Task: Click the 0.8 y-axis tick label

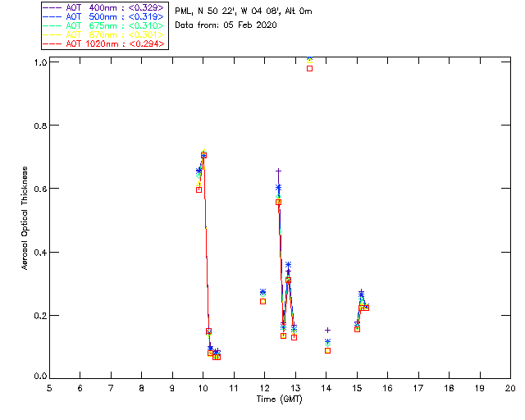Action: click(39, 126)
